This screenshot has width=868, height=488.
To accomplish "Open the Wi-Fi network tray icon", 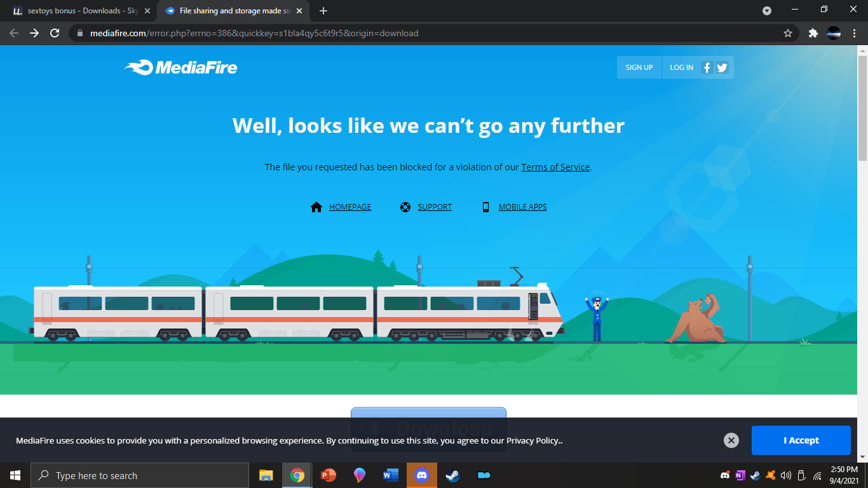I will (817, 475).
